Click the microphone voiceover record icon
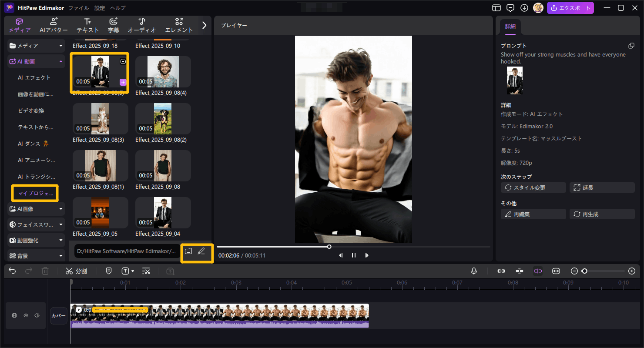This screenshot has width=644, height=348. click(x=474, y=271)
